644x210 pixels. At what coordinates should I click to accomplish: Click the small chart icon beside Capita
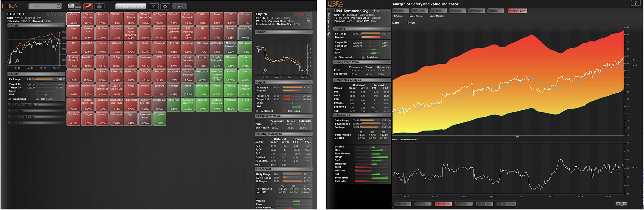tap(308, 20)
